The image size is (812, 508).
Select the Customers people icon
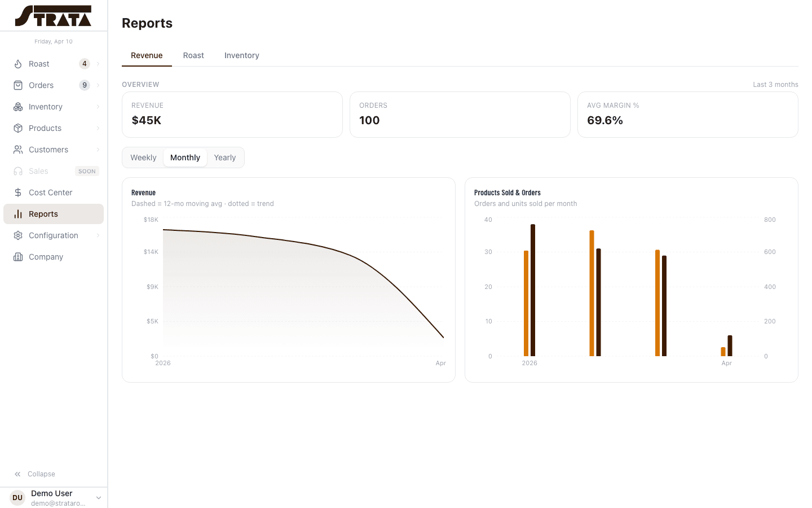click(x=18, y=150)
